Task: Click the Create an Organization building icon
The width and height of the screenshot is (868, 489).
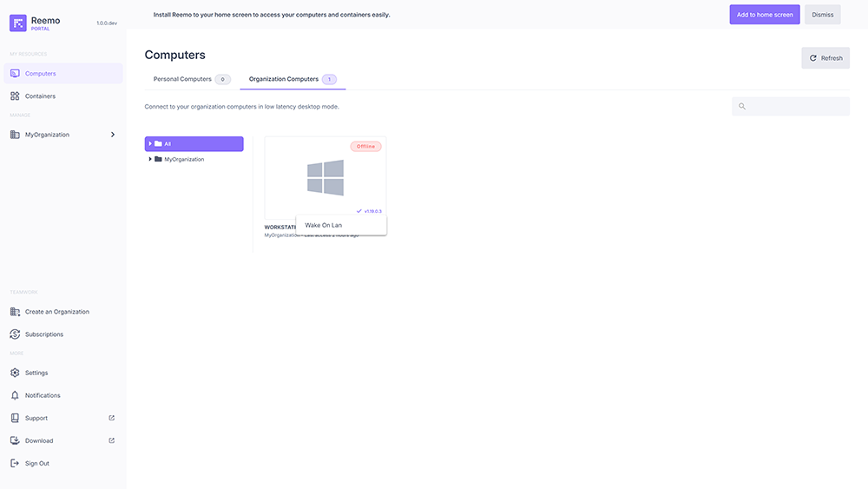Action: click(x=15, y=312)
